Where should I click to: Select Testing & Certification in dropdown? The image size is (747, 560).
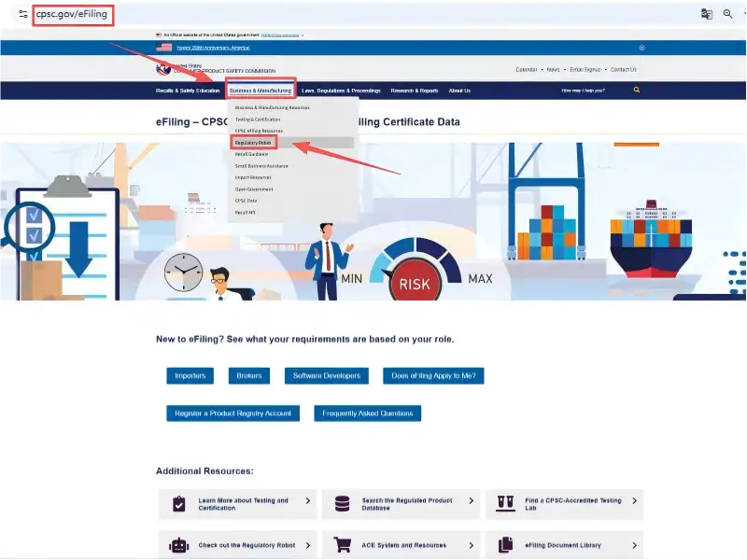pos(258,119)
